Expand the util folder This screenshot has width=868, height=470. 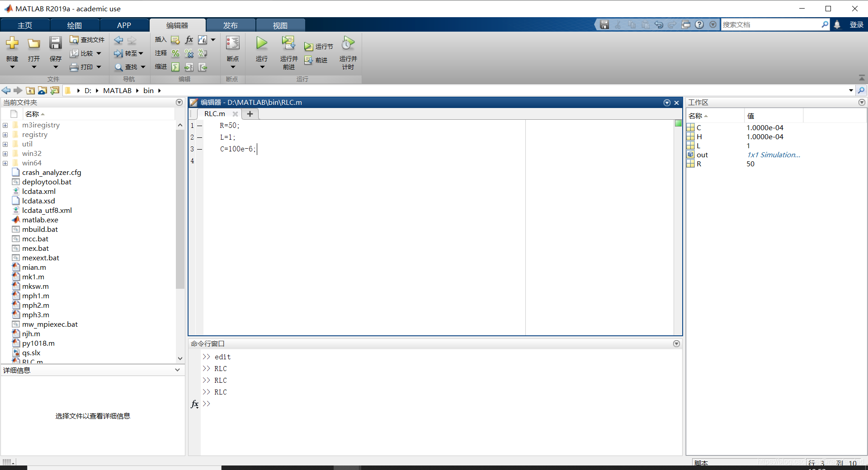tap(5, 144)
